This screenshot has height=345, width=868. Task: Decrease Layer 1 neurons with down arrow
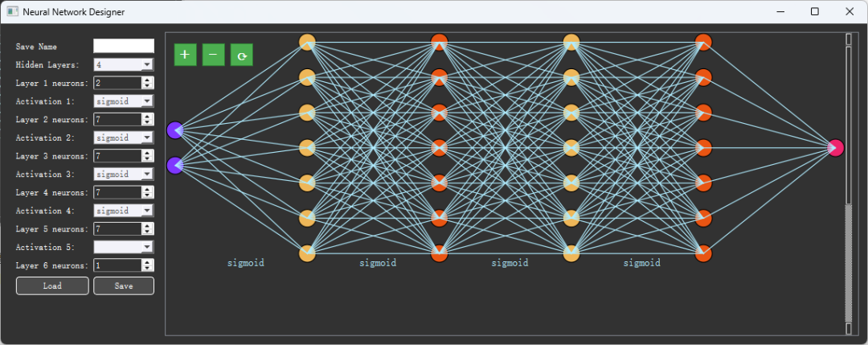click(148, 86)
